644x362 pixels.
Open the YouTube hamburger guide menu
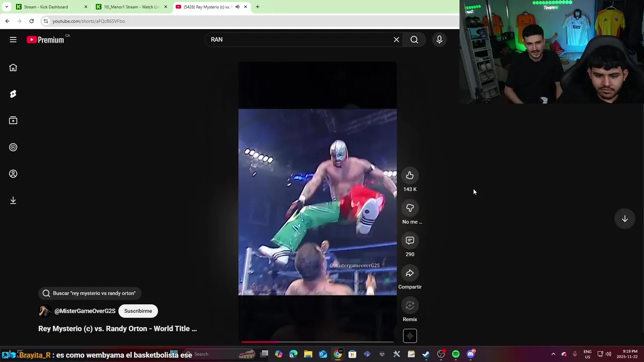tap(13, 40)
